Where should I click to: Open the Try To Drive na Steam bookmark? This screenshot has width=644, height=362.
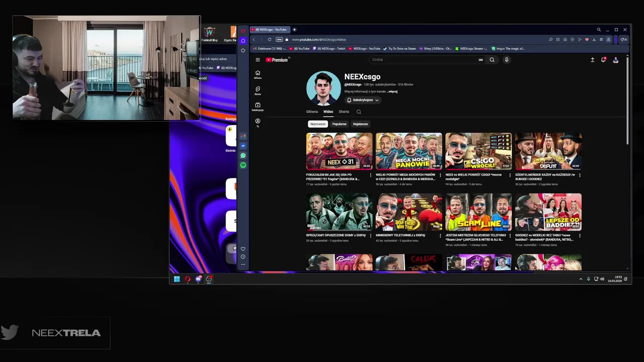coord(400,49)
